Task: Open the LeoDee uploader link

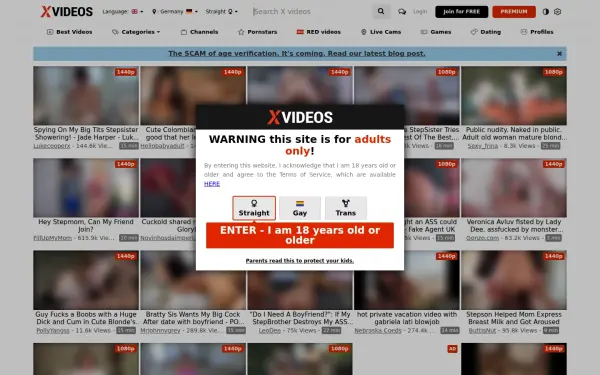Action: tap(269, 331)
